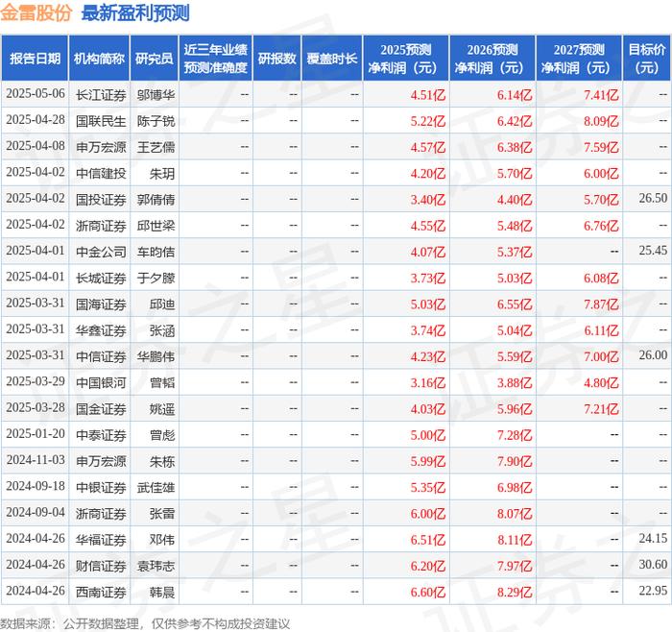Screen dimensions: 672x632
Task: Click the 数据来源 disclaimer footer text
Action: 145,623
